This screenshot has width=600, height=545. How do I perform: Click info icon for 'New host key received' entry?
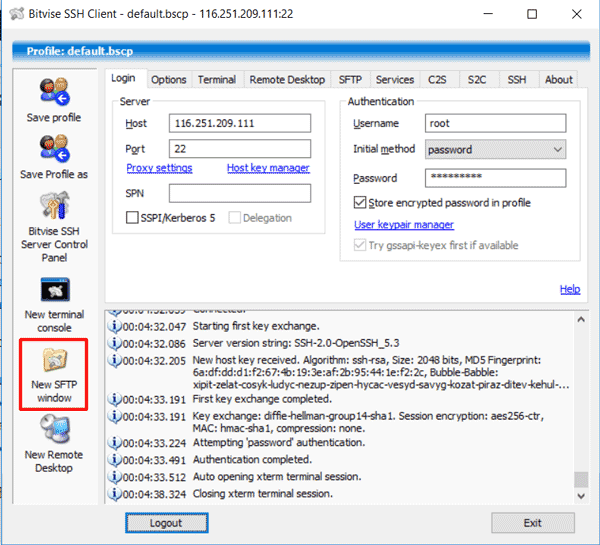[x=114, y=360]
